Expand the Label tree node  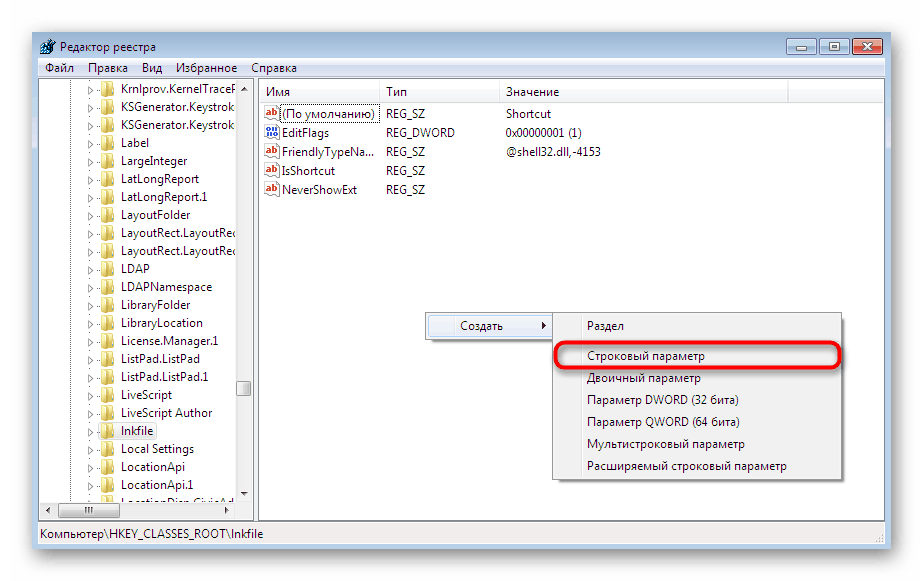(x=90, y=144)
